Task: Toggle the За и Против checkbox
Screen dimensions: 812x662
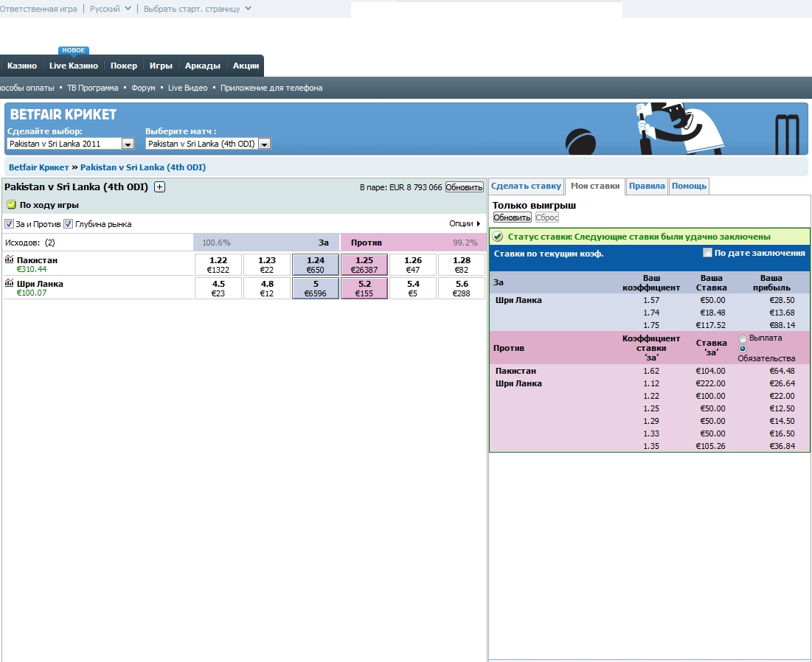Action: coord(9,224)
